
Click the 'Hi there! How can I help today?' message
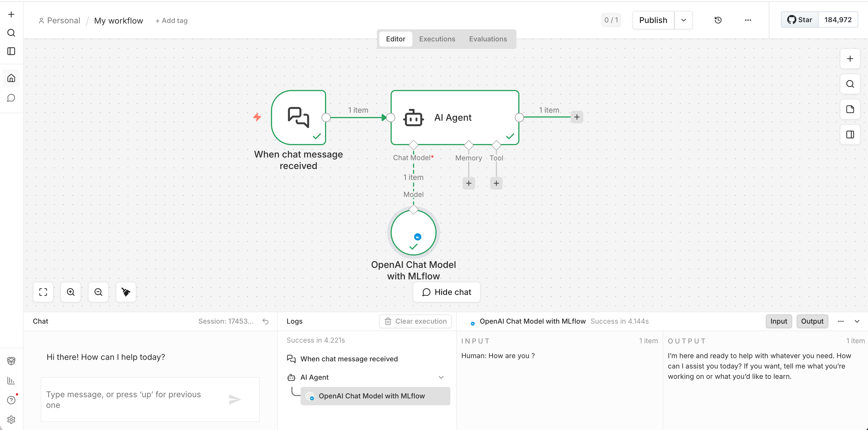pos(106,357)
